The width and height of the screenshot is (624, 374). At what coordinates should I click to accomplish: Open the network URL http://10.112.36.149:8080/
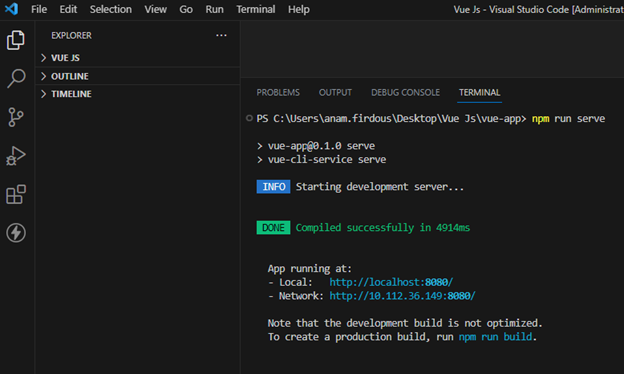click(402, 296)
